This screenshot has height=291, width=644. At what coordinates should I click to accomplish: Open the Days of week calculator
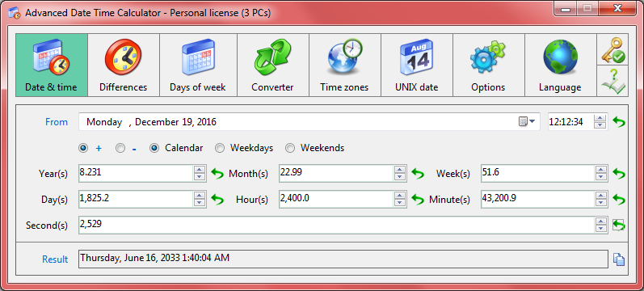click(x=198, y=65)
